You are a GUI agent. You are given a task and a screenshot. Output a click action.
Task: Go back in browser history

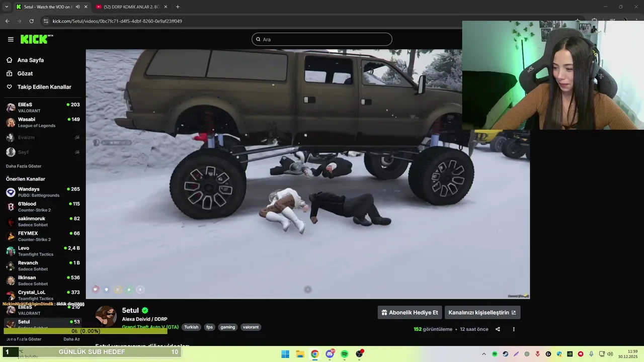(x=7, y=21)
